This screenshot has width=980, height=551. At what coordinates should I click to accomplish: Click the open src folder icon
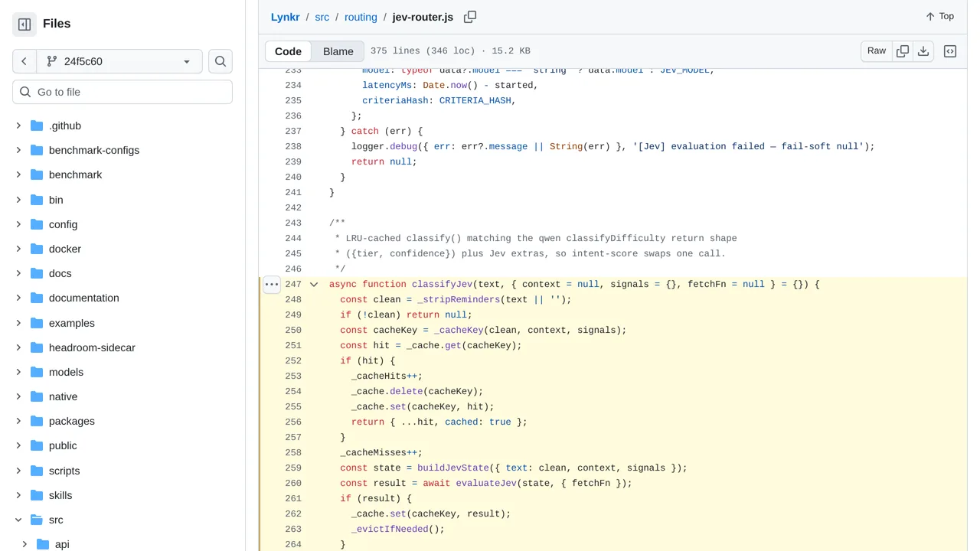[37, 520]
